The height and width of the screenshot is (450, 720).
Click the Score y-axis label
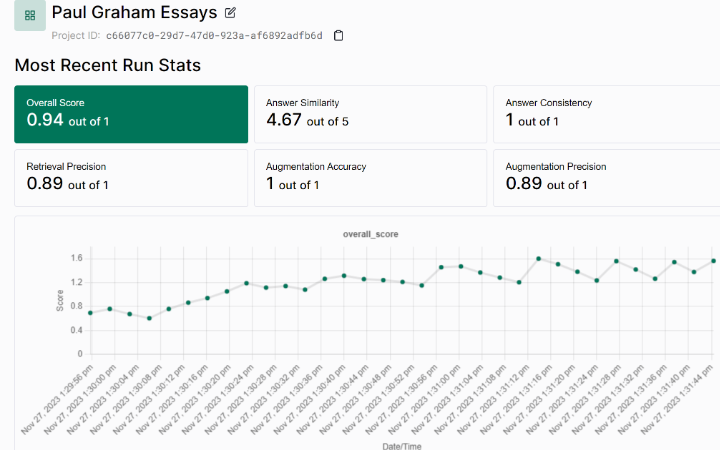coord(60,300)
